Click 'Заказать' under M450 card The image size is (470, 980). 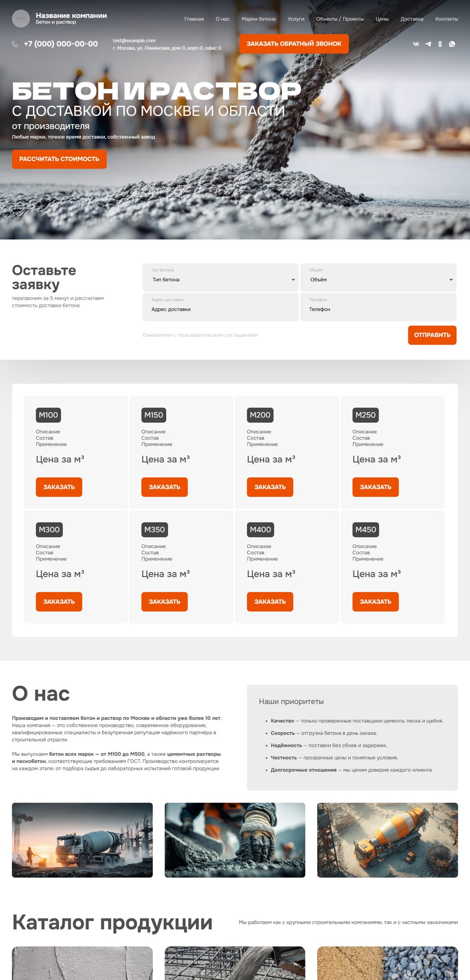pyautogui.click(x=375, y=602)
